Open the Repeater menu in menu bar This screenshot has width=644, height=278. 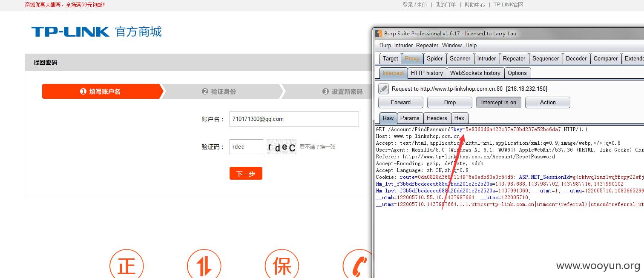click(427, 45)
